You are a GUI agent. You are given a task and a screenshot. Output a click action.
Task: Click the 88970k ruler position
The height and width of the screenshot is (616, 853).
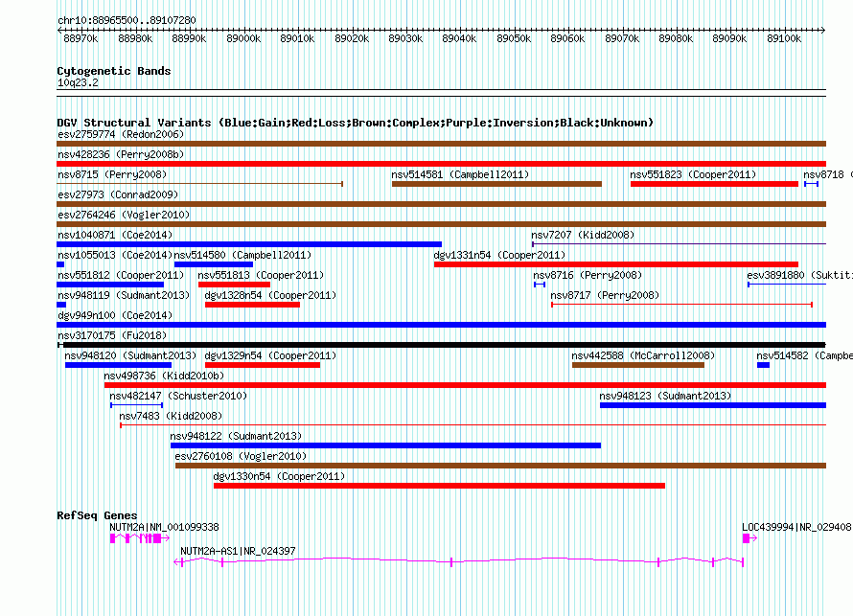(x=81, y=38)
